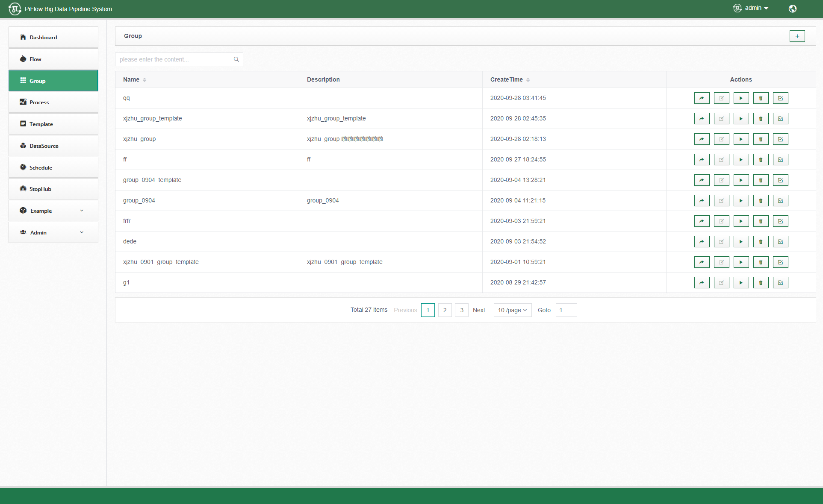Click the edit icon for xjzhu_group_template row
This screenshot has height=504, width=823.
[721, 119]
